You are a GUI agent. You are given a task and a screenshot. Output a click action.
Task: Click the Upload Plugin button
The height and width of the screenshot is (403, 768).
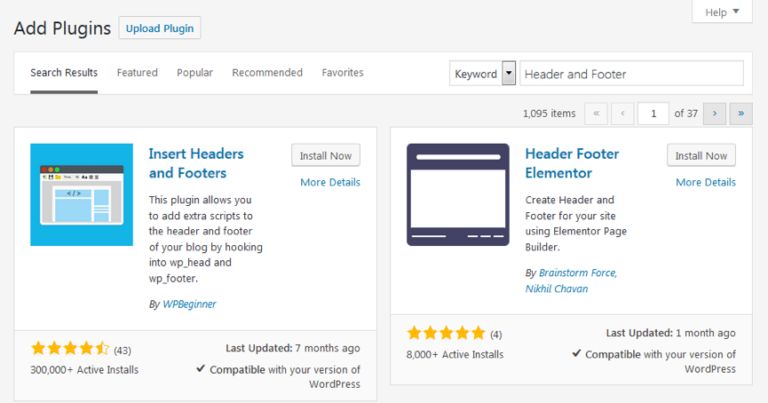pos(160,28)
